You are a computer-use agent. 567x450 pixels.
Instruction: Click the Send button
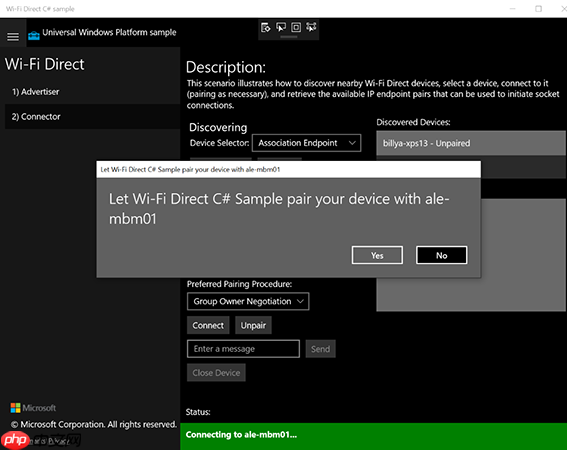(x=320, y=349)
